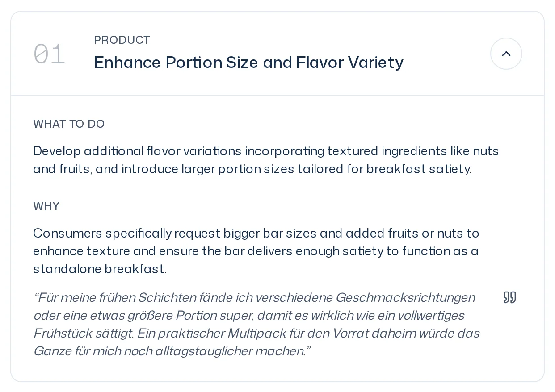Click the quotation marks icon beside quote

point(510,297)
